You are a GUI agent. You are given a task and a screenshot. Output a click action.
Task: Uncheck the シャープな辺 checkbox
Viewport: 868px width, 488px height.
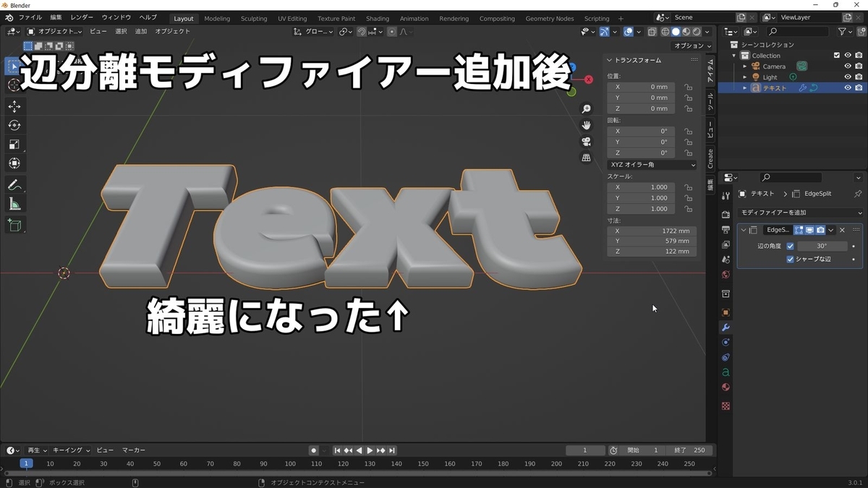coord(790,259)
